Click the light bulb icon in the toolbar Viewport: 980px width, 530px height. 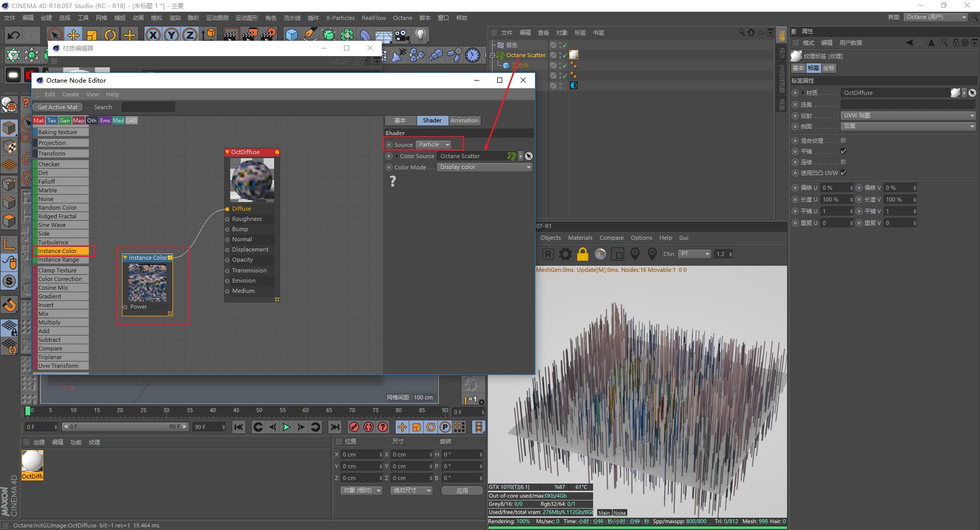click(x=420, y=35)
